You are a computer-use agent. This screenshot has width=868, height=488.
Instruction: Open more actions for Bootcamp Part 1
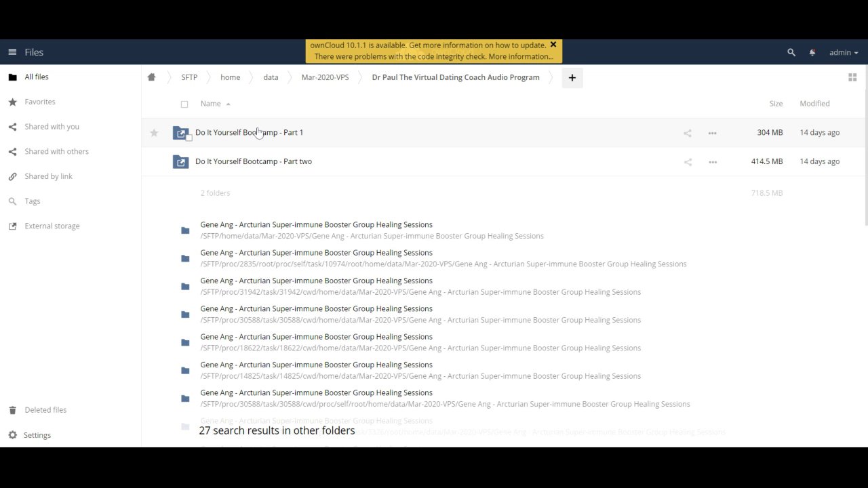coord(712,133)
